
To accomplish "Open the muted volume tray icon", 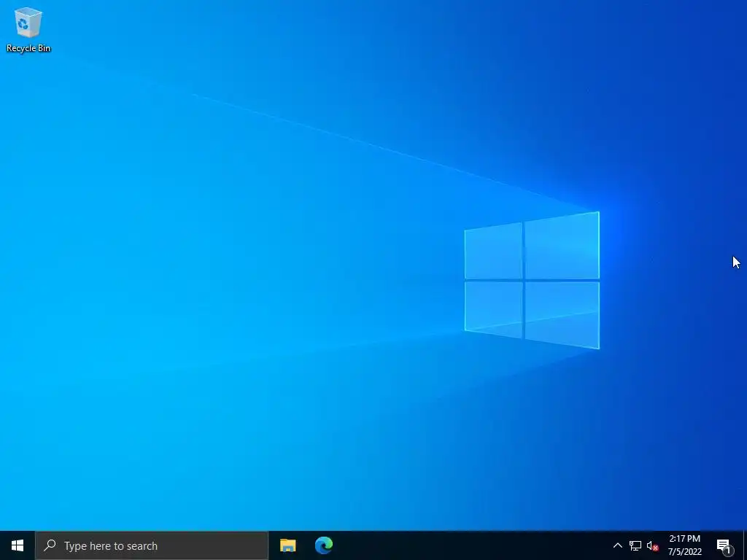I will pyautogui.click(x=652, y=545).
